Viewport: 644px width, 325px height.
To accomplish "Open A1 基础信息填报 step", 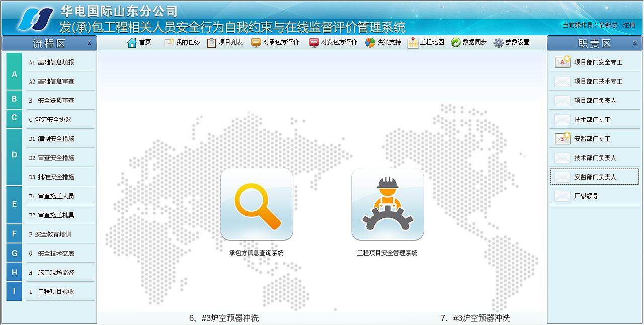I will [51, 62].
